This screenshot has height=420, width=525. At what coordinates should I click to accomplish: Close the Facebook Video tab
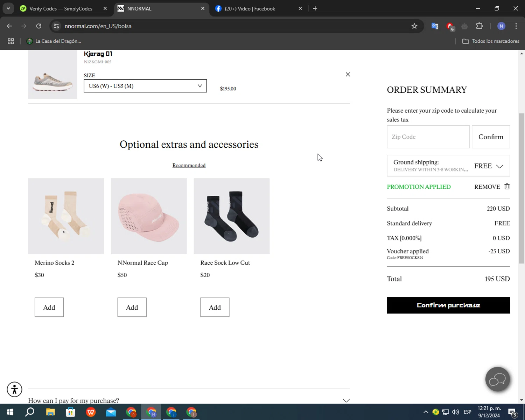pos(300,8)
